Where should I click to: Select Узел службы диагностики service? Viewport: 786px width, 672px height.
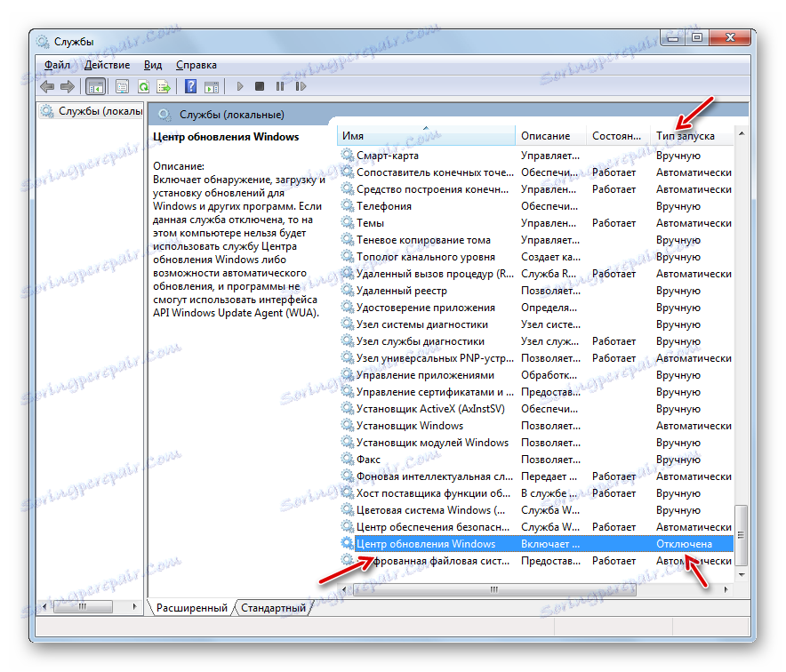point(535,340)
